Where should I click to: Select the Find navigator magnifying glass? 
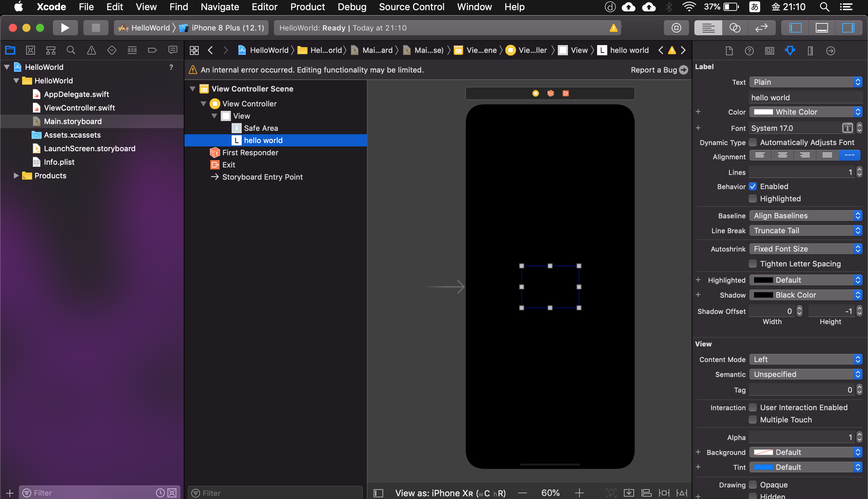(71, 50)
